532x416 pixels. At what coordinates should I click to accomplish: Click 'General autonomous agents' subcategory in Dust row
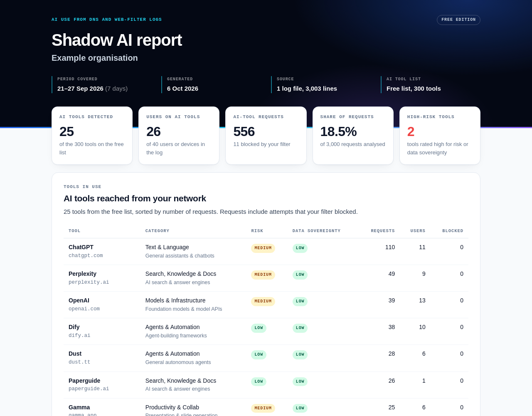pyautogui.click(x=178, y=362)
